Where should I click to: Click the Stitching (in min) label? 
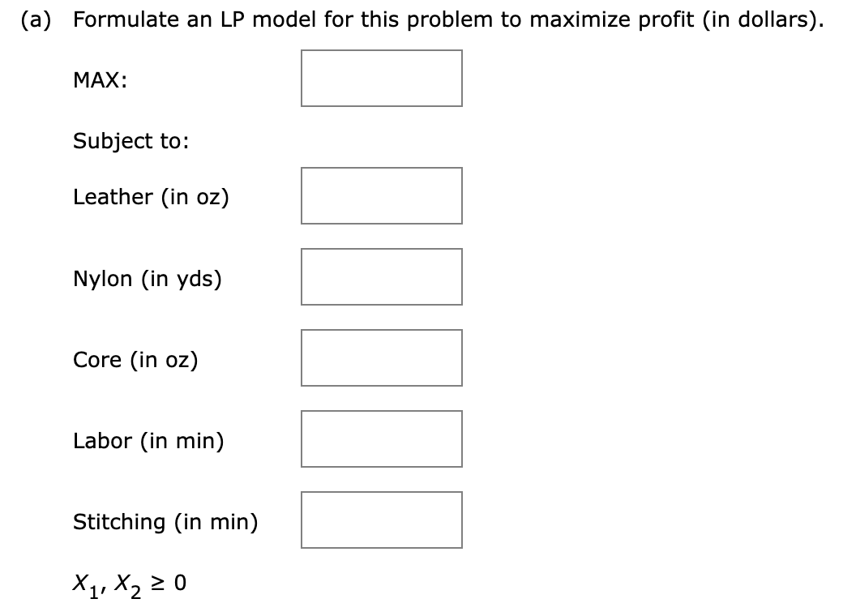point(165,522)
